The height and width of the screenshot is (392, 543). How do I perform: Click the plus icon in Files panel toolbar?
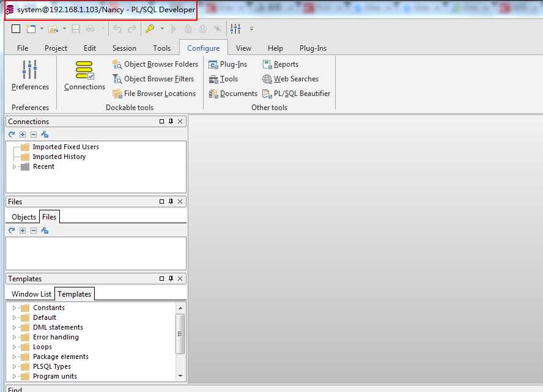tap(23, 231)
